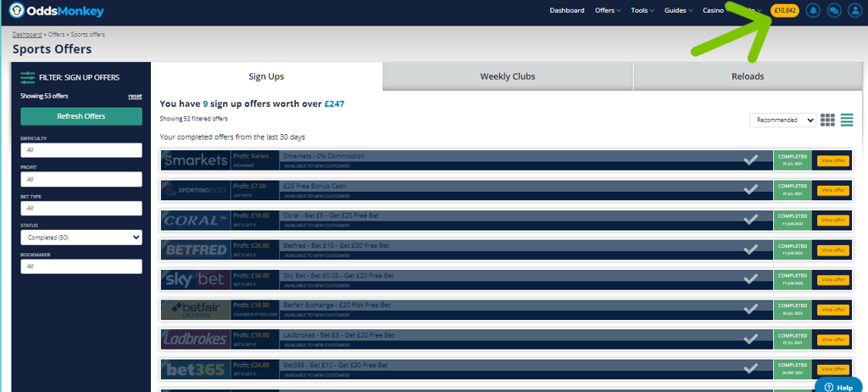The image size is (868, 392).
Task: Click the checkmark on £25 Free Bonus Cash row
Action: tap(751, 189)
